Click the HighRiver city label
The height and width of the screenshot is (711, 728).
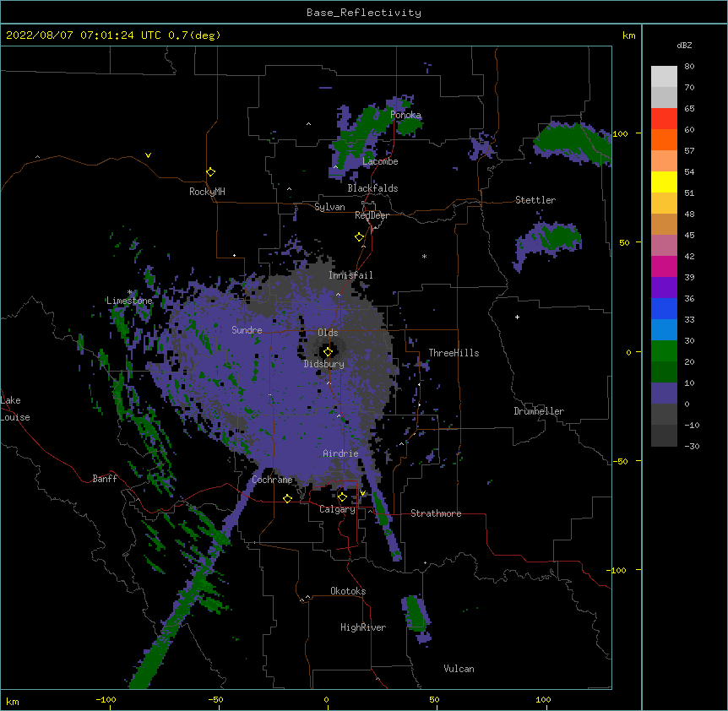point(363,627)
